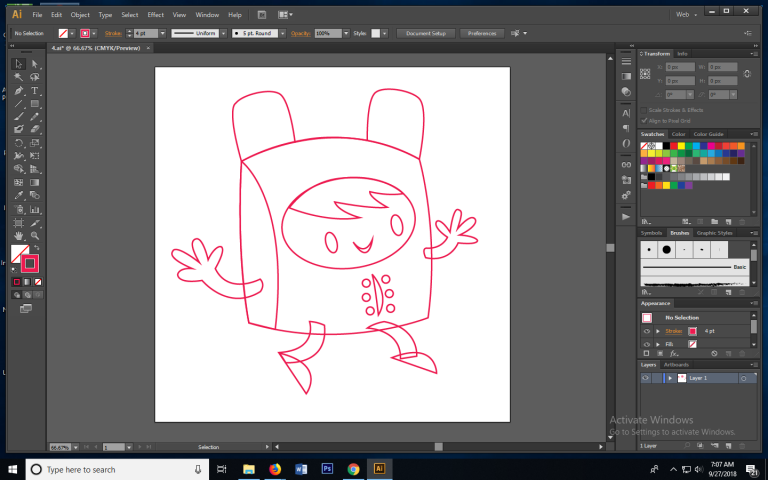Select the Zoom magnifier tool
Viewport: 768px width, 480px height.
35,235
